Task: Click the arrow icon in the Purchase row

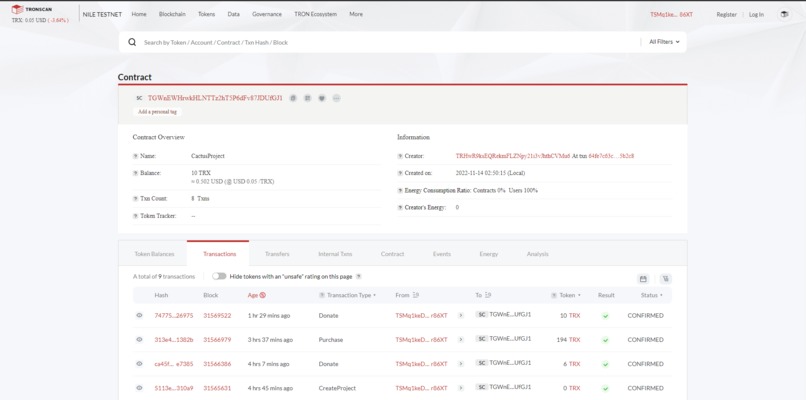Action: [461, 340]
